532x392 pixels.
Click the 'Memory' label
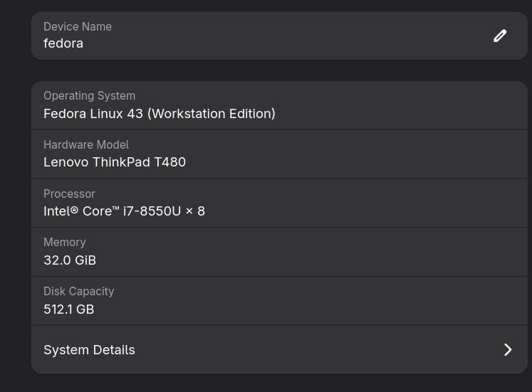click(x=65, y=243)
